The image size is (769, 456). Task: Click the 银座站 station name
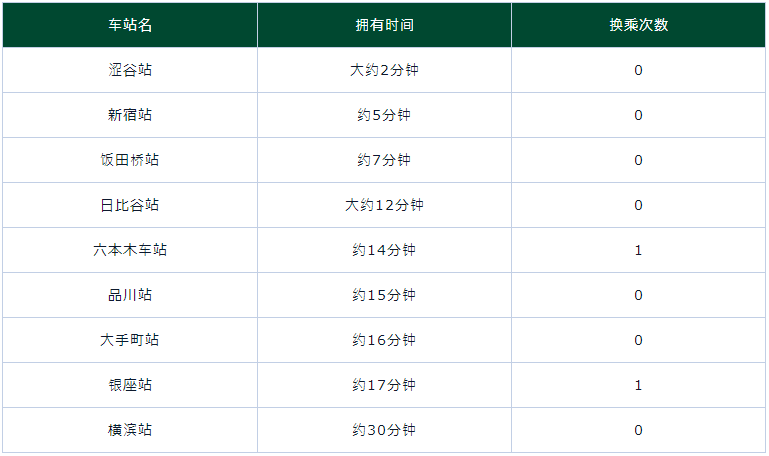tap(130, 385)
